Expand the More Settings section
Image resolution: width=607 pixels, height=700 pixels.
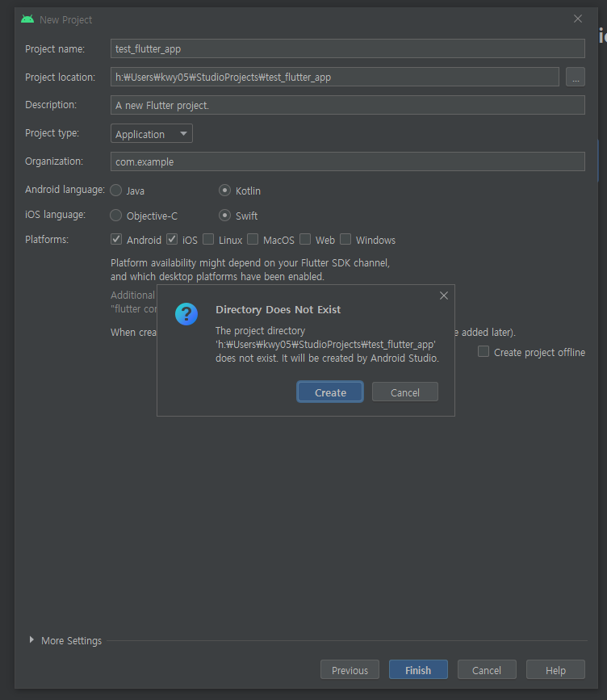tap(31, 639)
